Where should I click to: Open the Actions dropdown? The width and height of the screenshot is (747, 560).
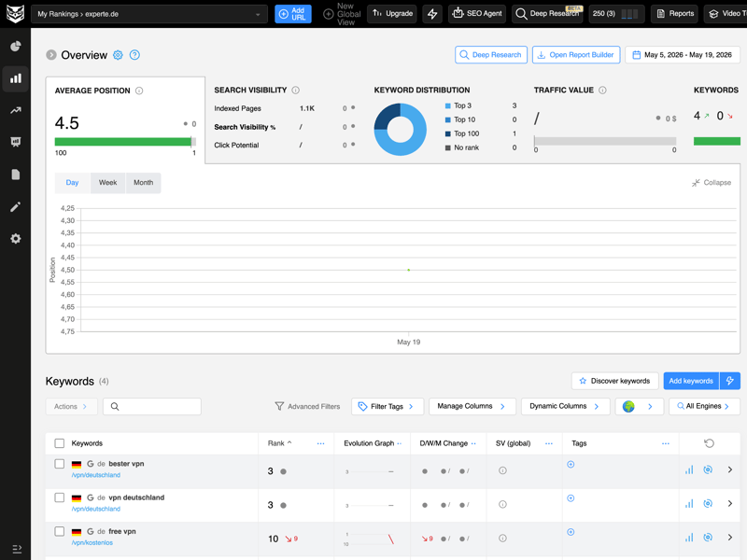point(72,406)
